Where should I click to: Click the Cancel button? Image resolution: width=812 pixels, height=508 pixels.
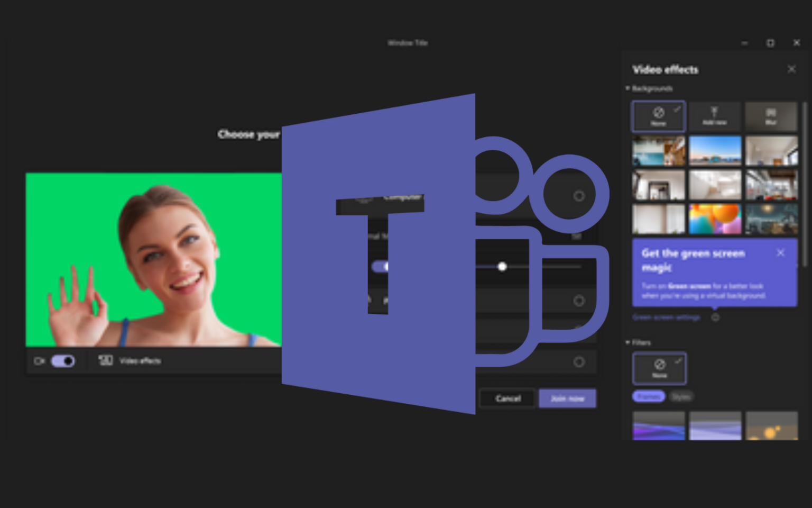508,398
